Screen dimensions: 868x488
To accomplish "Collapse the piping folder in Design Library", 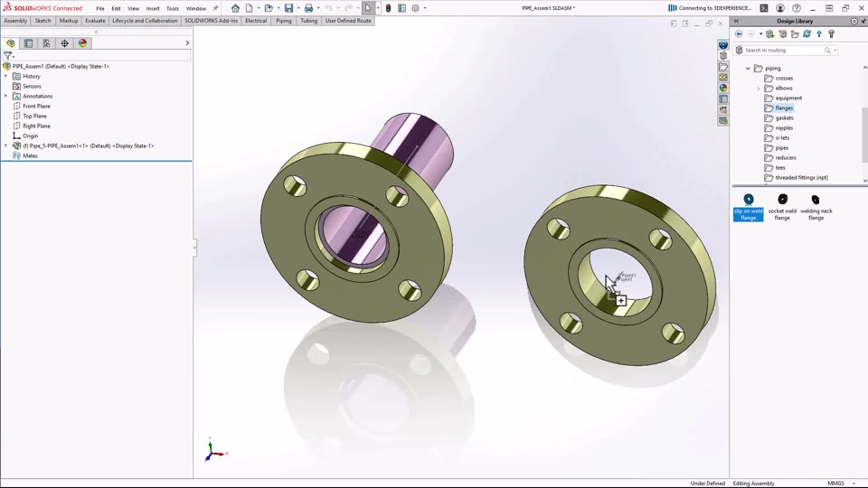I will tap(748, 69).
